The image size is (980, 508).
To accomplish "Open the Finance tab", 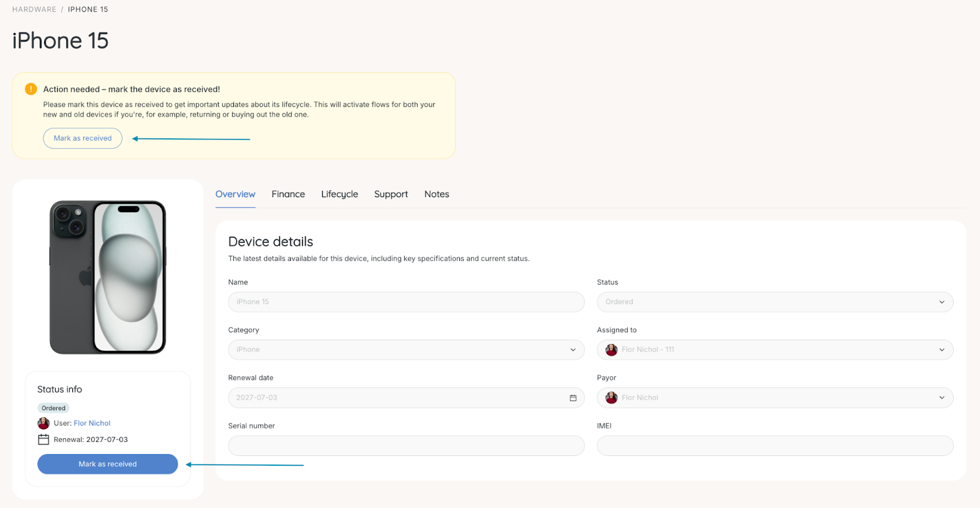I will 288,194.
